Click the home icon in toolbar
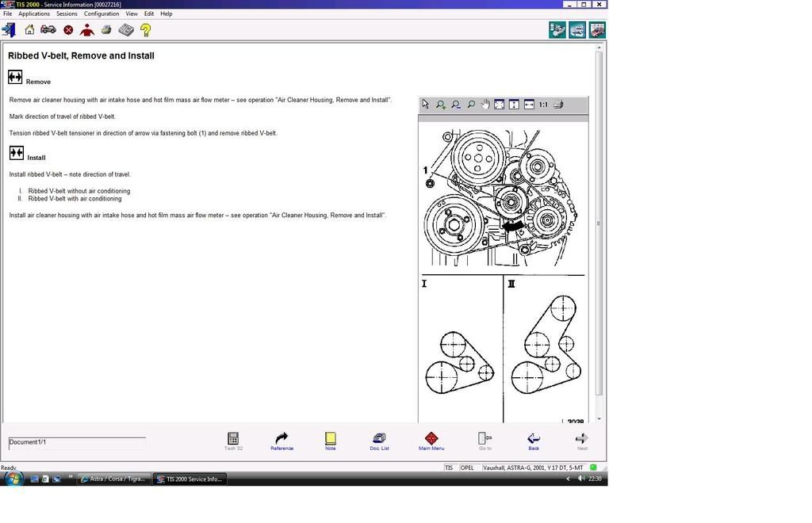812x523 pixels. (x=29, y=30)
